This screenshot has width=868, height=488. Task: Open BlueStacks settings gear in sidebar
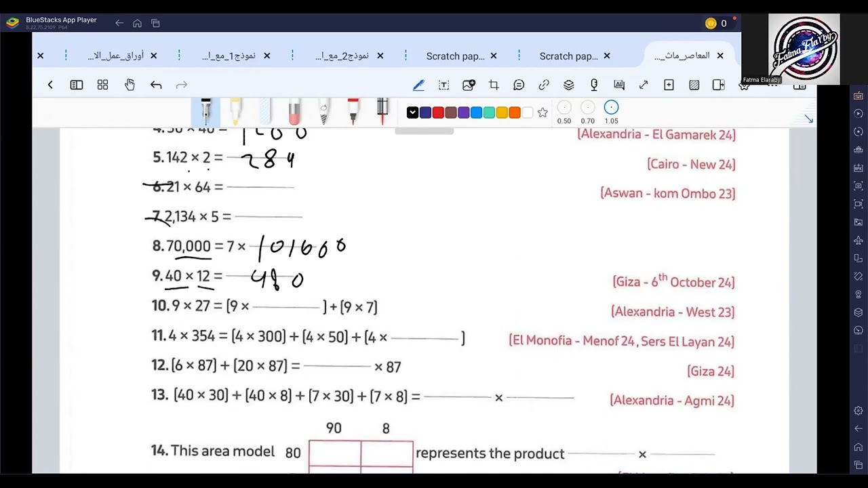(859, 411)
